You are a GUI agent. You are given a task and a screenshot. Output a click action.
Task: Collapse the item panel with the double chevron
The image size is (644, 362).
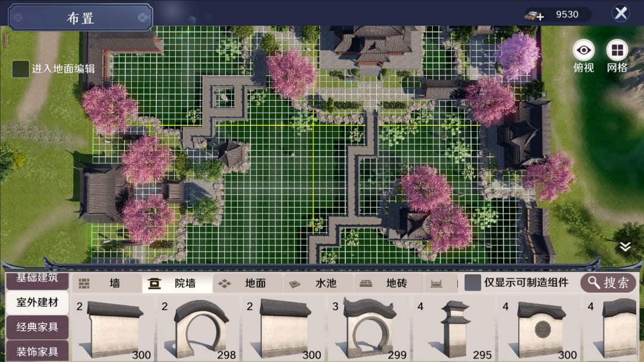tap(625, 246)
